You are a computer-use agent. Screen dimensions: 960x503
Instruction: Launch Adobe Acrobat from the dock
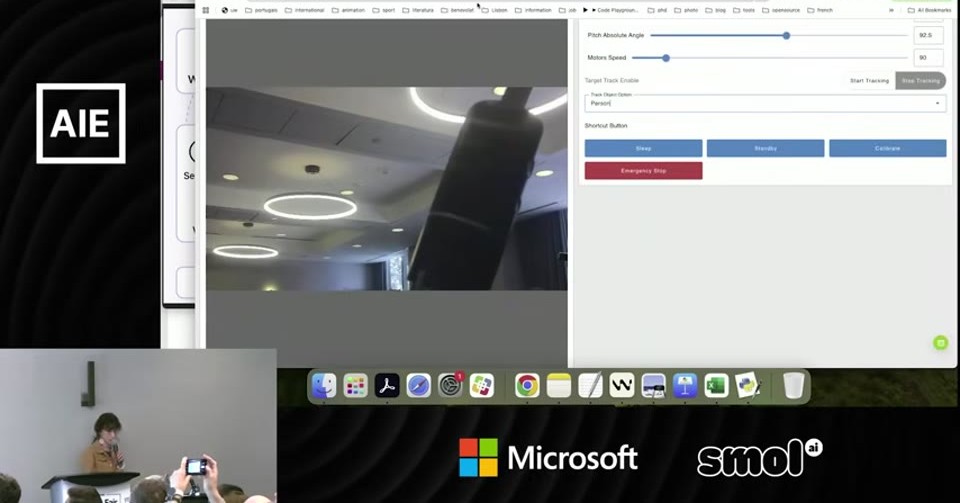click(x=387, y=386)
